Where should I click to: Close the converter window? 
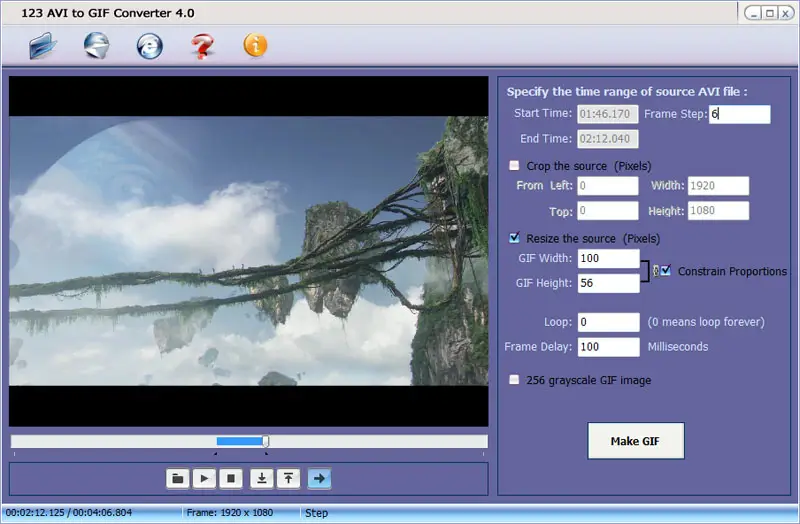click(785, 13)
